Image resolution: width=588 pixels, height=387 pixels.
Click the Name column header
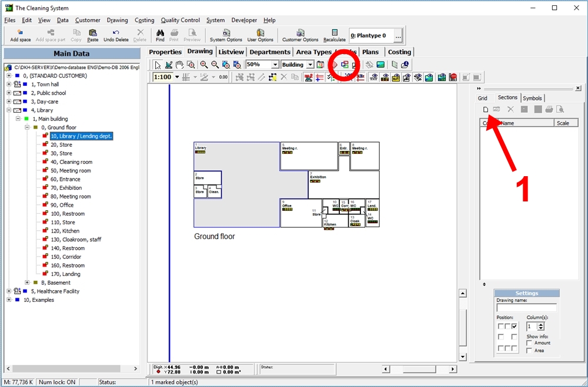pos(527,123)
